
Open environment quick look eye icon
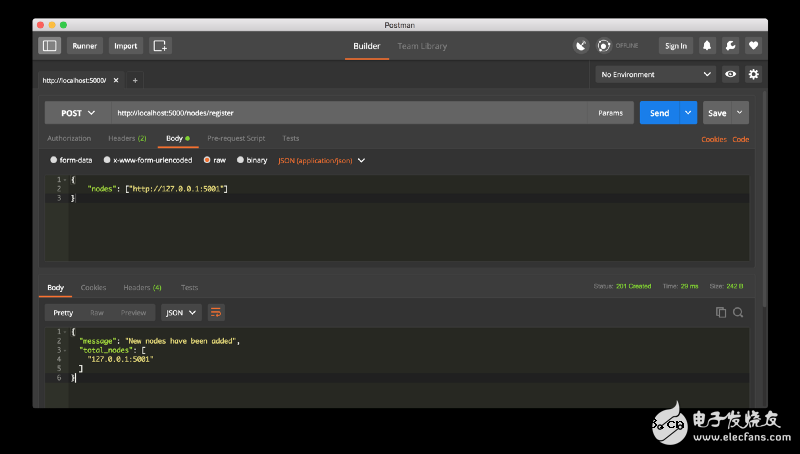tap(731, 74)
